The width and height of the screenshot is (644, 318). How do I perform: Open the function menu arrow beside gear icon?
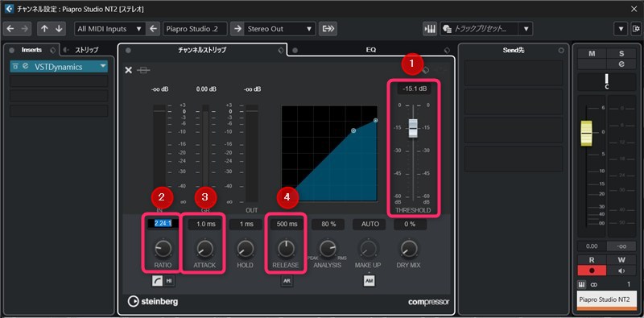[621, 29]
